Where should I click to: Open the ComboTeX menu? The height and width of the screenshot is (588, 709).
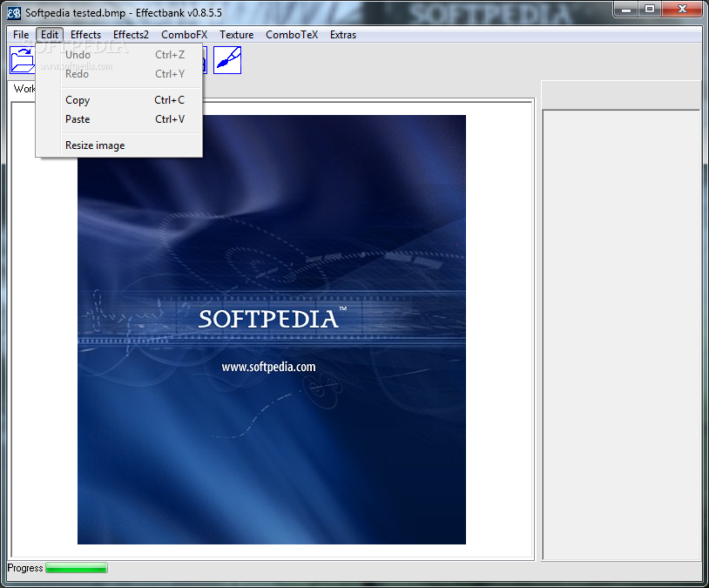tap(292, 35)
